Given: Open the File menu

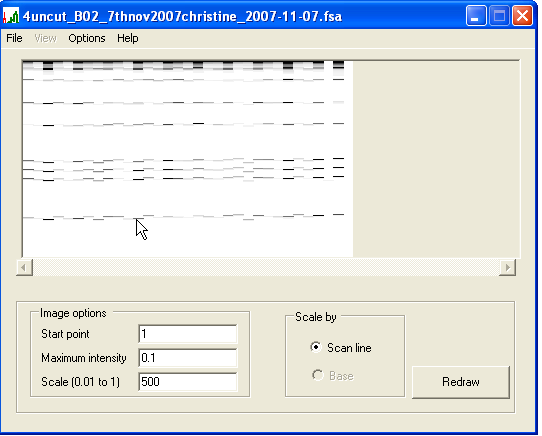Looking at the screenshot, I should [x=14, y=38].
